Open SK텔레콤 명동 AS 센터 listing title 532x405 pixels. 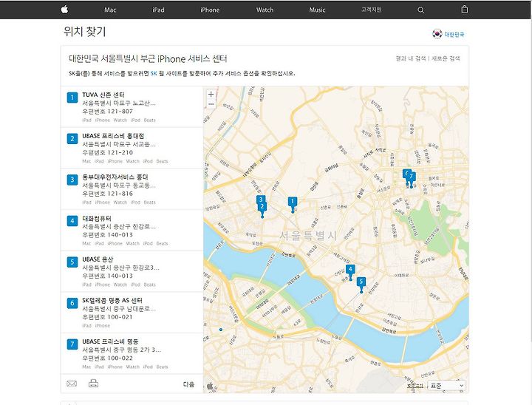(x=112, y=300)
